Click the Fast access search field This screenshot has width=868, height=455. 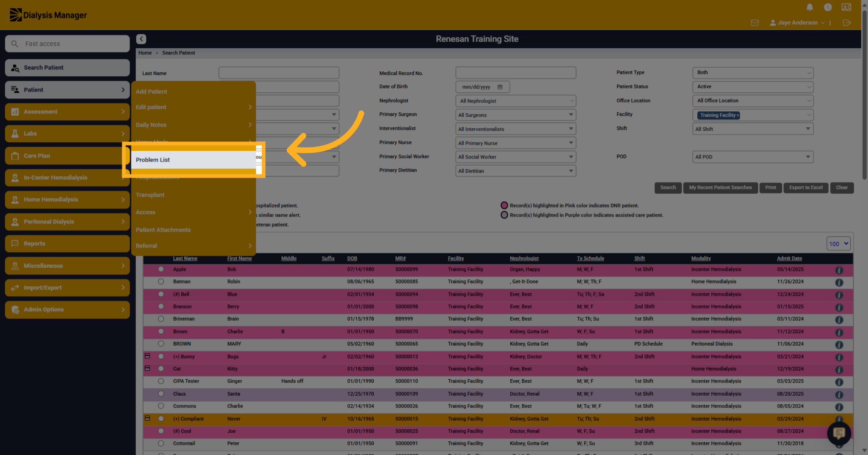(x=67, y=43)
